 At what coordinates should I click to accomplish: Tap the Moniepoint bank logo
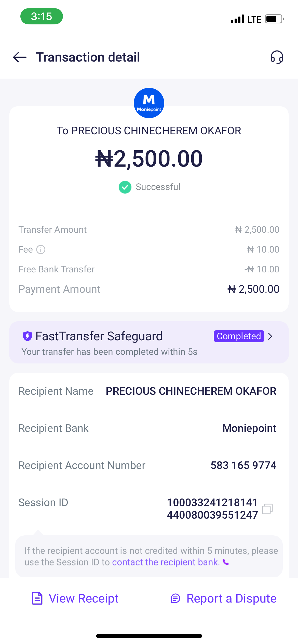[x=149, y=103]
